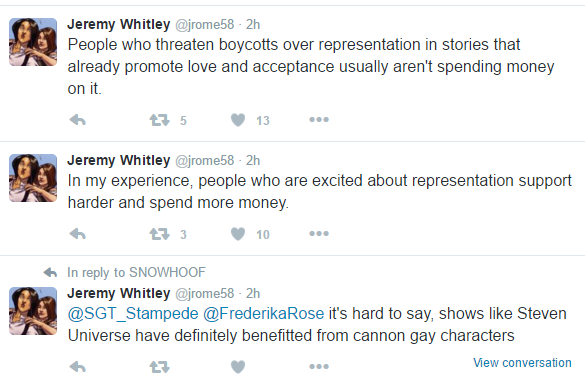The width and height of the screenshot is (585, 381).
Task: Click the View conversation link
Action: point(522,363)
